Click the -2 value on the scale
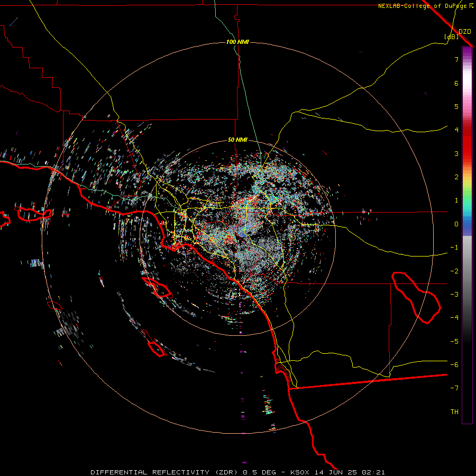The image size is (476, 476). 454,271
